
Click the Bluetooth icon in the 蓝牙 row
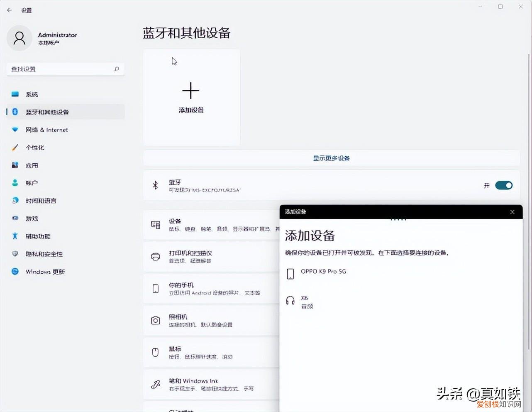[x=156, y=185]
